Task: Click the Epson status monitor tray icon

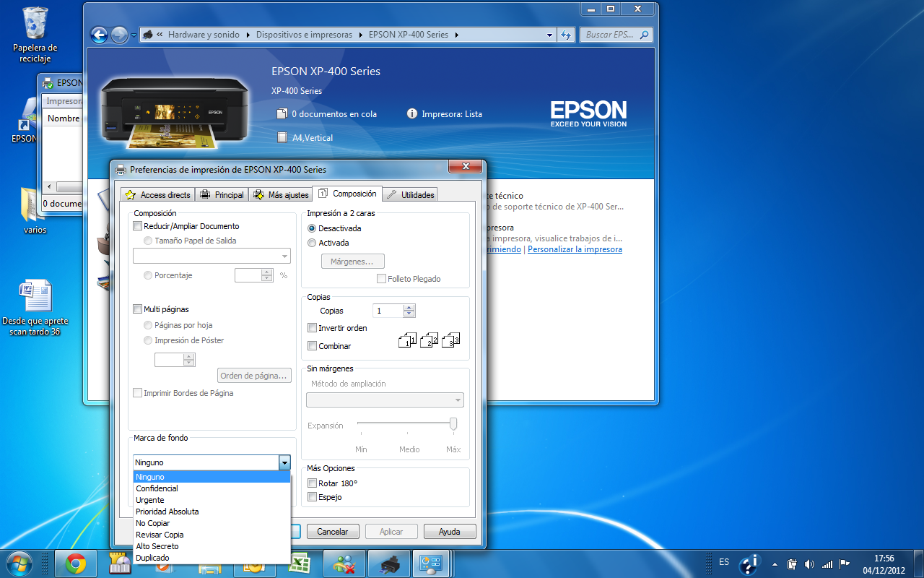Action: tap(750, 563)
